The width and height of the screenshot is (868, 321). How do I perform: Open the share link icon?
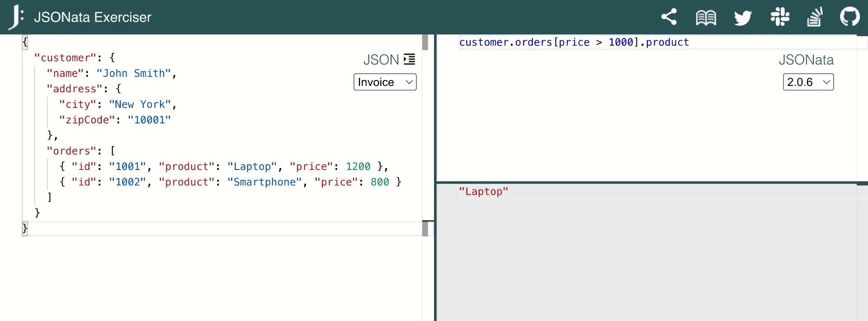pyautogui.click(x=669, y=17)
